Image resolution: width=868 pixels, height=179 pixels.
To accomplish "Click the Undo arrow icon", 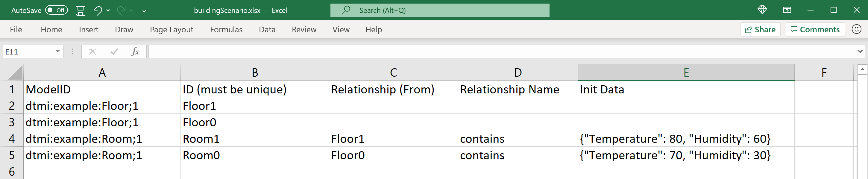I will pyautogui.click(x=97, y=10).
